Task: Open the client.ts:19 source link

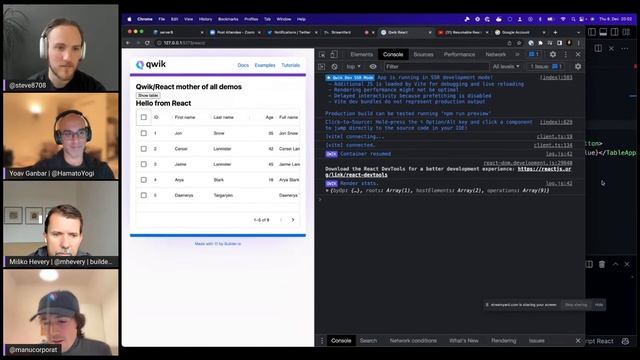Action: click(x=554, y=137)
